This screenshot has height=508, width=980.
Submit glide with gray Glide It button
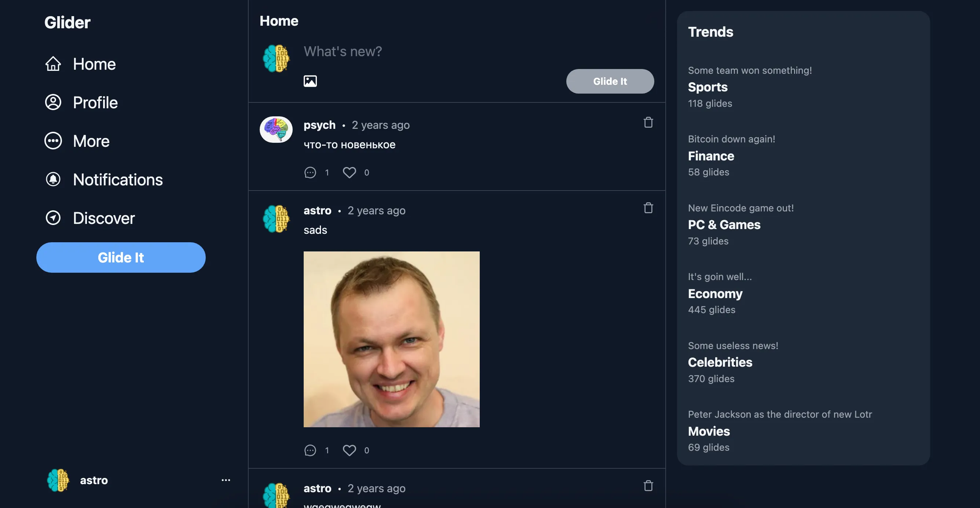pos(610,81)
